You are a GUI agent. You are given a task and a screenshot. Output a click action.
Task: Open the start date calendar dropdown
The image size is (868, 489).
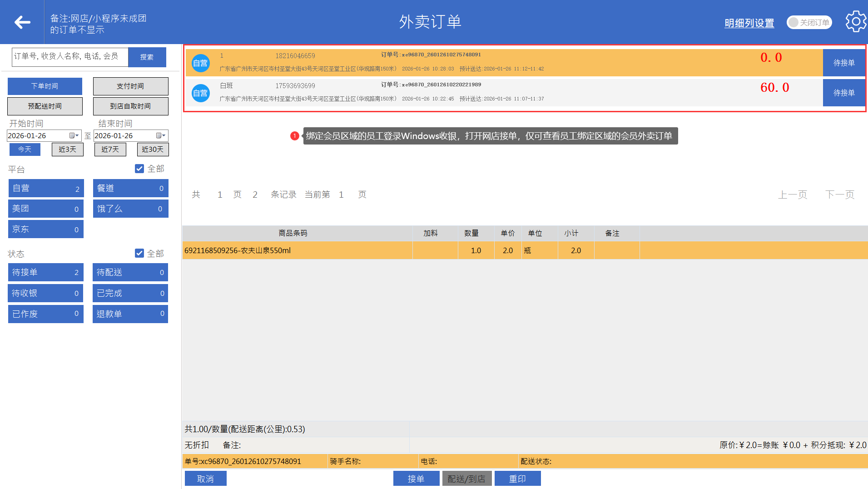[74, 136]
